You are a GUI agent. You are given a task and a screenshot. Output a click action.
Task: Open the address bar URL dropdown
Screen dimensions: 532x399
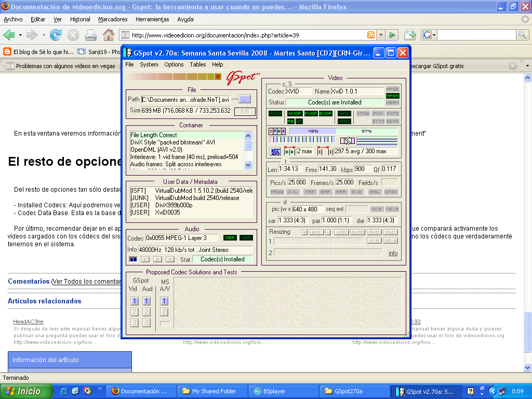click(381, 35)
